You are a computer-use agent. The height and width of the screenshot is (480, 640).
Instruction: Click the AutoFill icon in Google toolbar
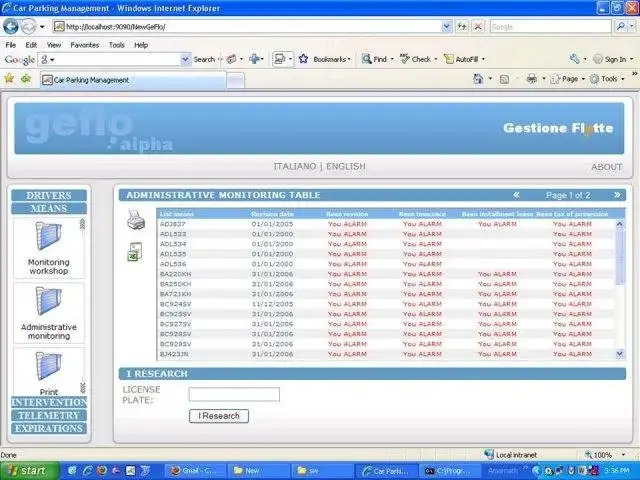(x=449, y=59)
